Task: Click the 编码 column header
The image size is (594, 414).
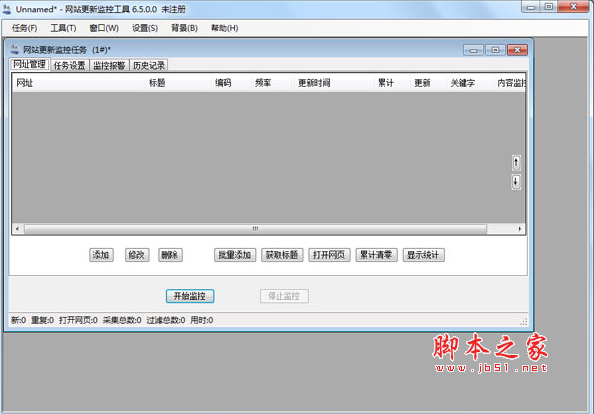Action: (231, 83)
